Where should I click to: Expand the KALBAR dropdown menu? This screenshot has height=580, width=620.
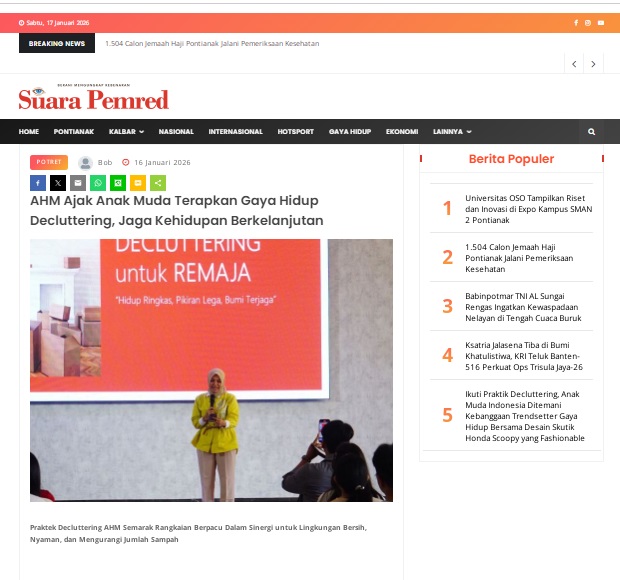click(x=126, y=132)
